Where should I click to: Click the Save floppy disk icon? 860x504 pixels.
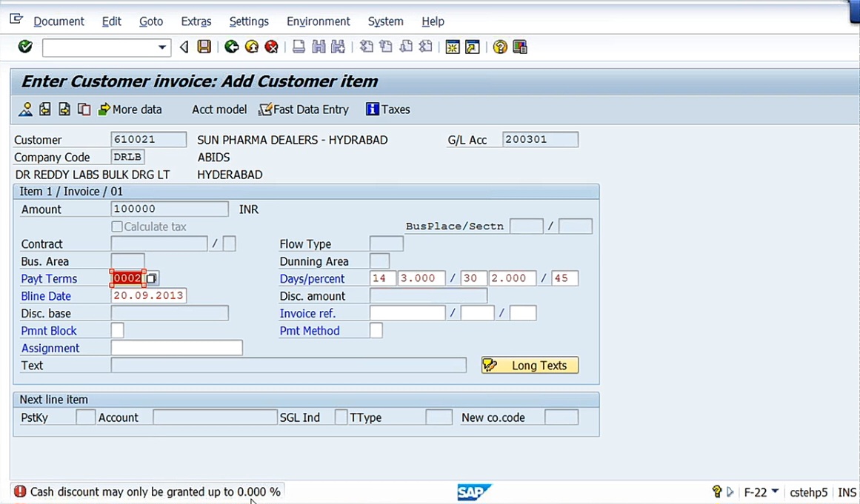click(x=204, y=47)
